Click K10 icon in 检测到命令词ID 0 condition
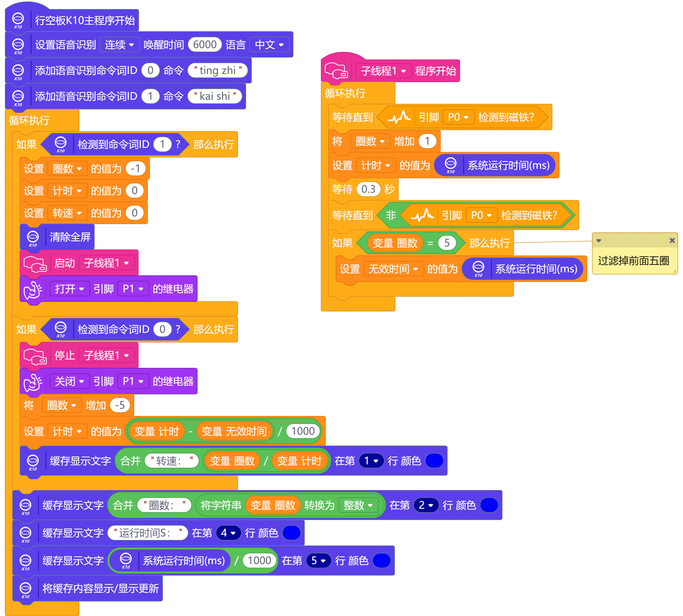 61,329
